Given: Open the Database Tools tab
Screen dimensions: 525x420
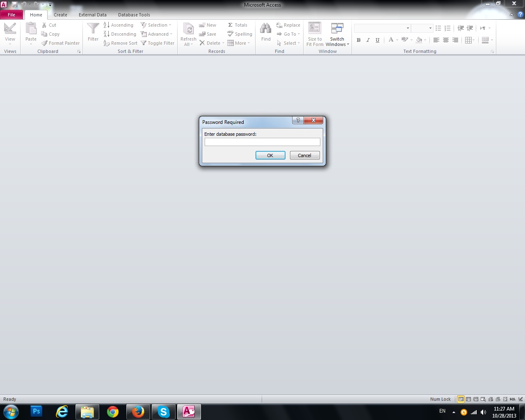Looking at the screenshot, I should pos(134,15).
